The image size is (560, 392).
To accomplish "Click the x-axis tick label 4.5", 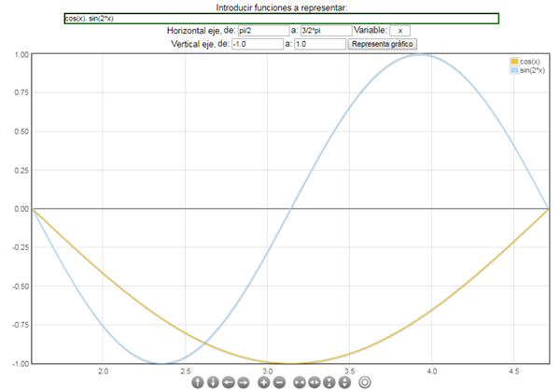I will click(513, 371).
